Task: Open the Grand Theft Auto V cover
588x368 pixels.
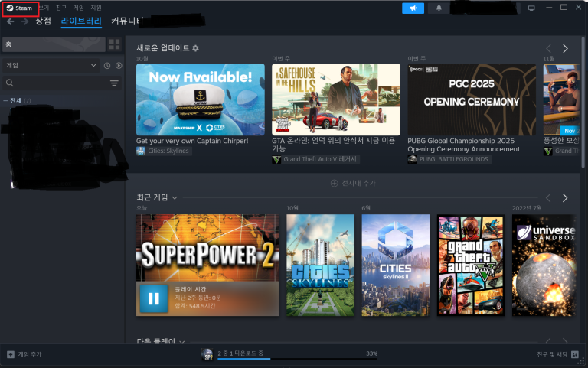Action: (471, 265)
